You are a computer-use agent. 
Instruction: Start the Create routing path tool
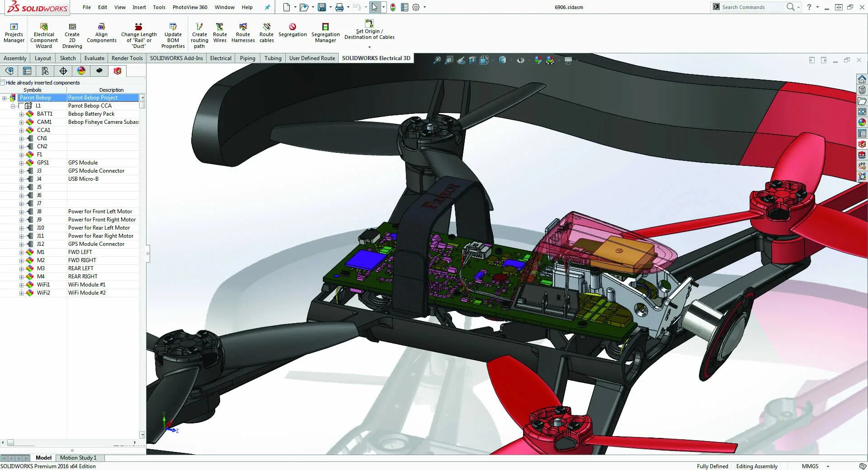pos(199,36)
